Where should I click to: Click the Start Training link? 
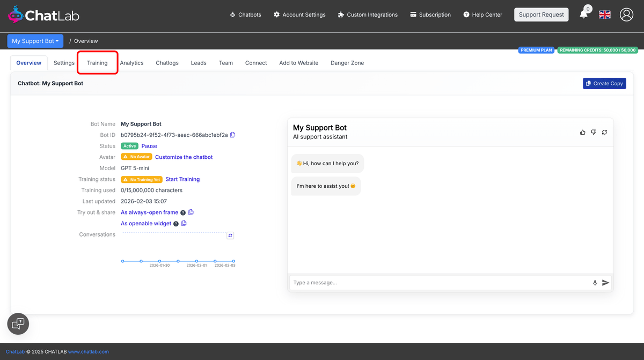point(182,179)
